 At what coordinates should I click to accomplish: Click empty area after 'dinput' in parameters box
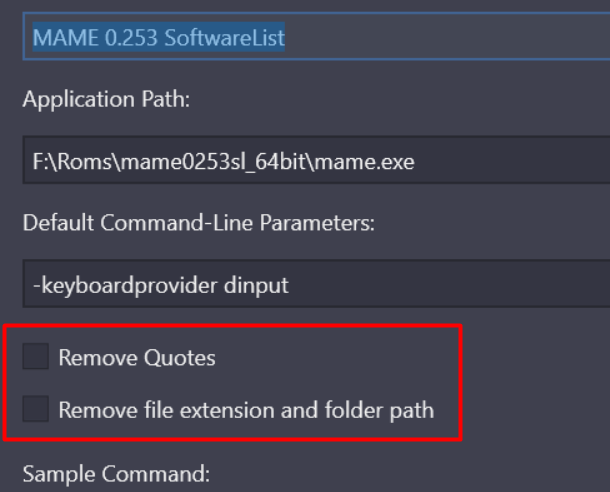point(449,284)
